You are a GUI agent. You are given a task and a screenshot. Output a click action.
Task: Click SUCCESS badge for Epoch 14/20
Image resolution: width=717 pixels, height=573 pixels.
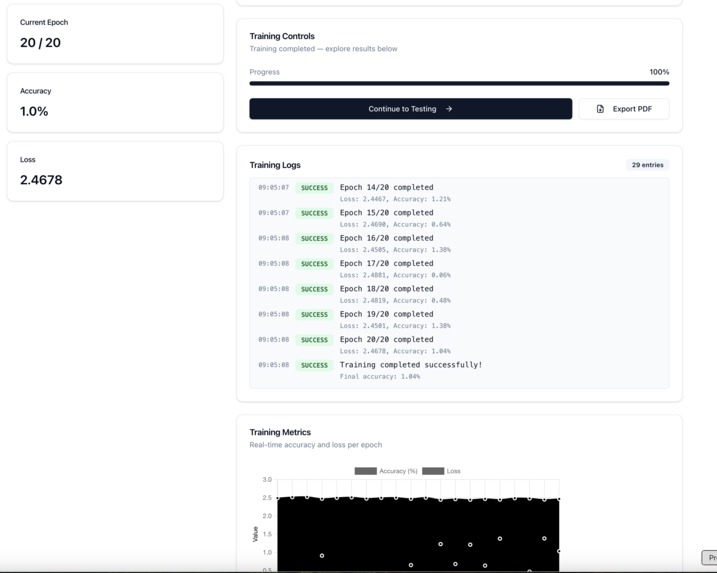(x=314, y=187)
